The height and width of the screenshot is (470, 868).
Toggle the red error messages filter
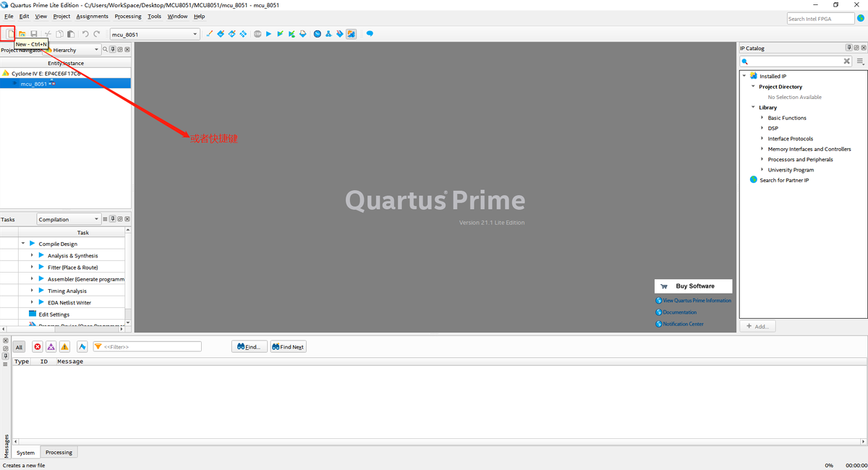(38, 347)
